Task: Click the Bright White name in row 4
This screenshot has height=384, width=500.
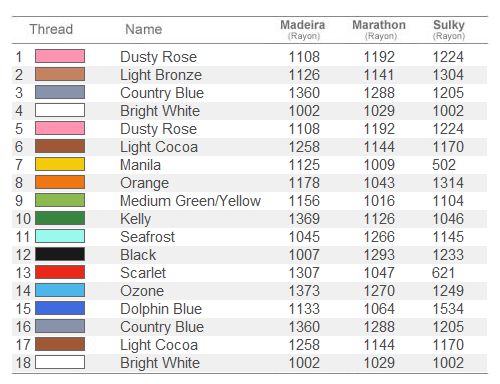Action: (160, 111)
